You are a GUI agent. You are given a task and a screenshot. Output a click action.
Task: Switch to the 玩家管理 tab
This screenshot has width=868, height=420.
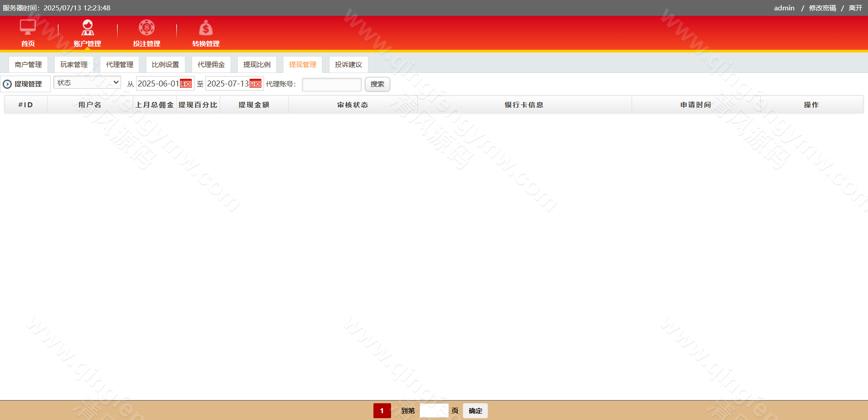click(x=74, y=65)
